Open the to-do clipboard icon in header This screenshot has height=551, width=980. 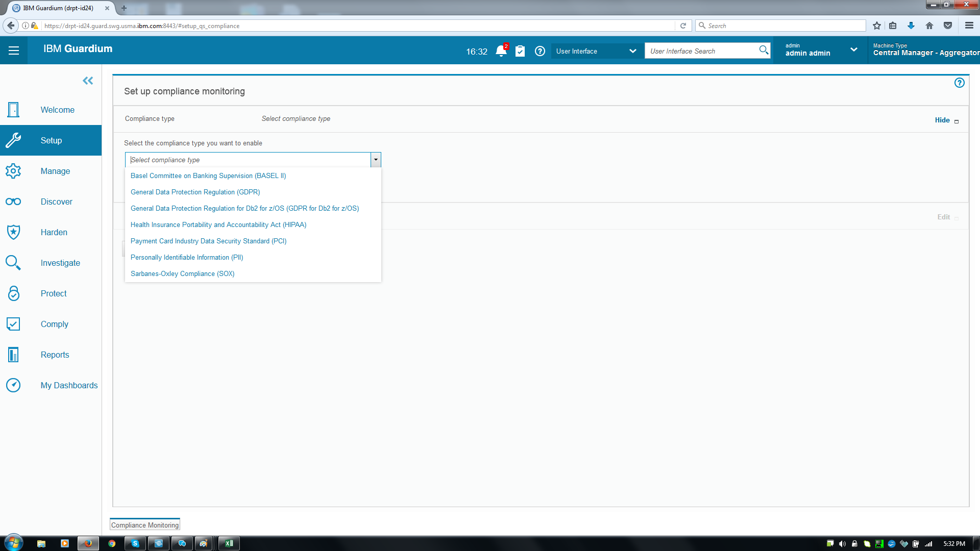(x=520, y=51)
